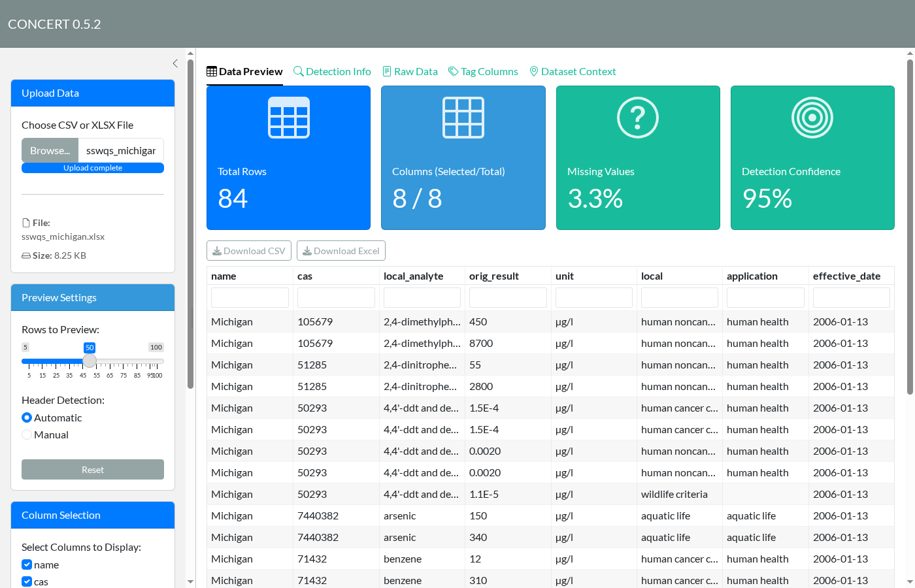
Task: Go to the Dataset Context tab
Action: (573, 71)
